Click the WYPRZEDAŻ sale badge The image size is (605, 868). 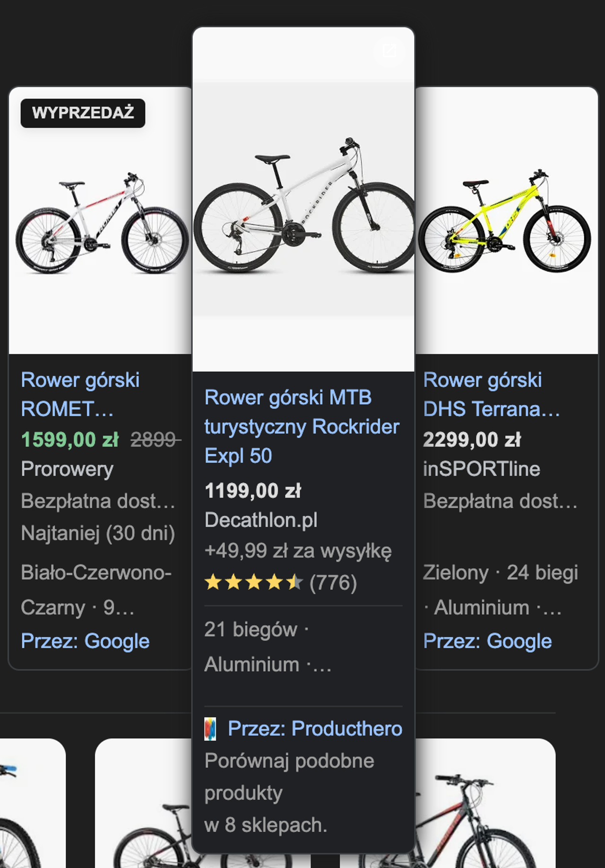click(x=83, y=112)
